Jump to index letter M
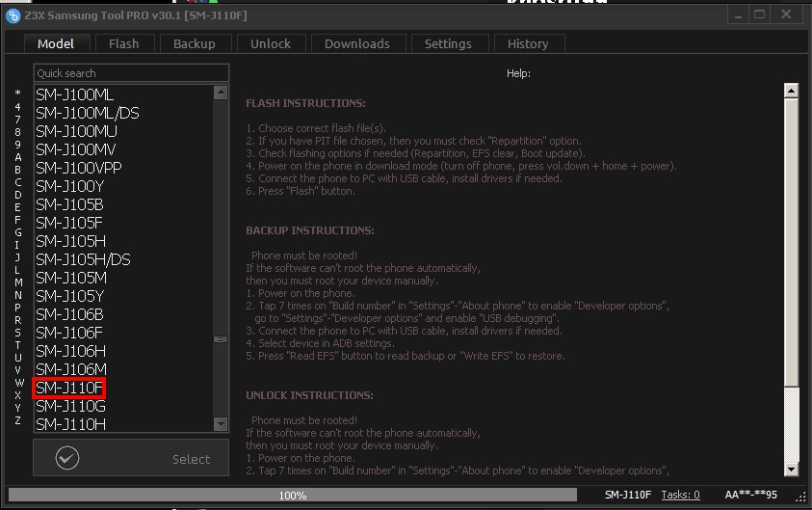This screenshot has width=812, height=510. [18, 282]
